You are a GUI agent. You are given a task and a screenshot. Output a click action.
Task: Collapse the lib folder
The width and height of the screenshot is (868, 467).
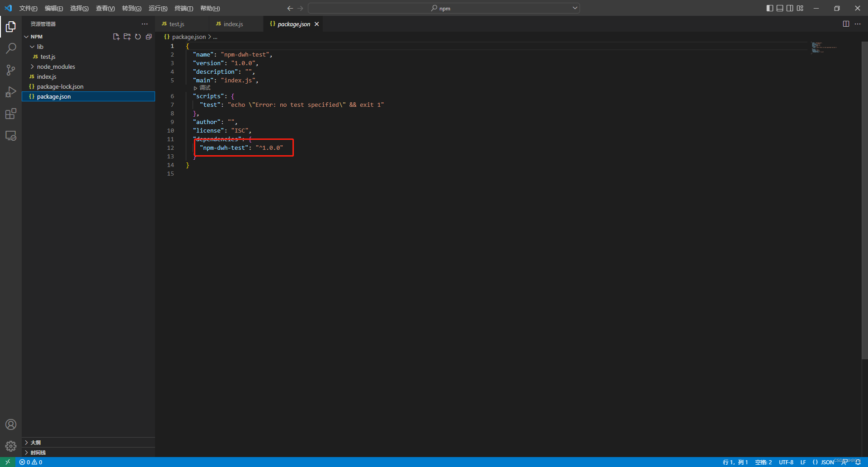pyautogui.click(x=32, y=47)
